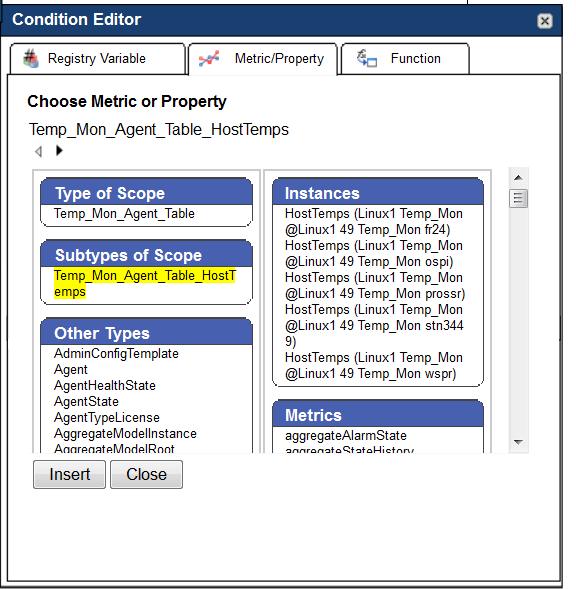576x589 pixels.
Task: Switch to the Registry Variable tab
Action: [x=98, y=59]
